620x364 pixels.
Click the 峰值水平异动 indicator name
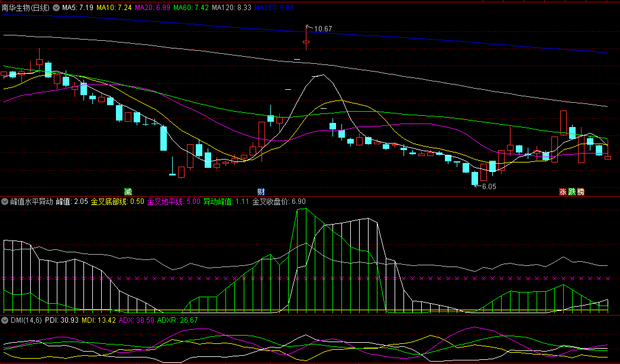point(31,201)
